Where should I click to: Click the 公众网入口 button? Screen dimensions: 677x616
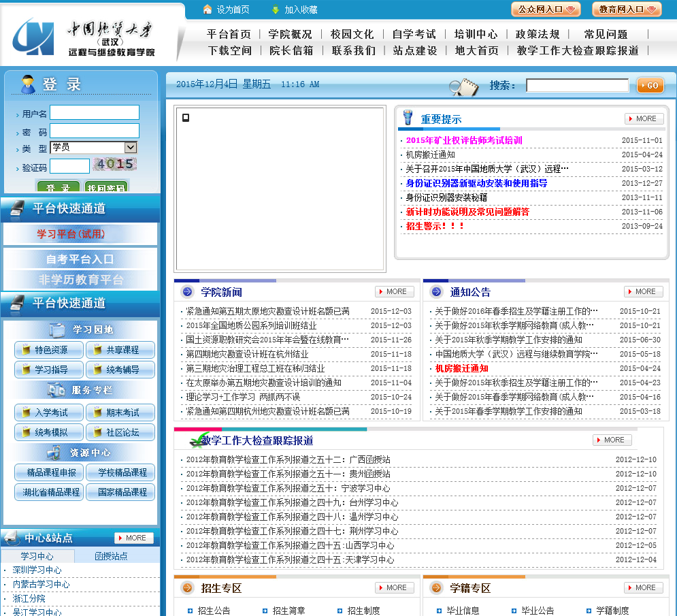[x=546, y=9]
